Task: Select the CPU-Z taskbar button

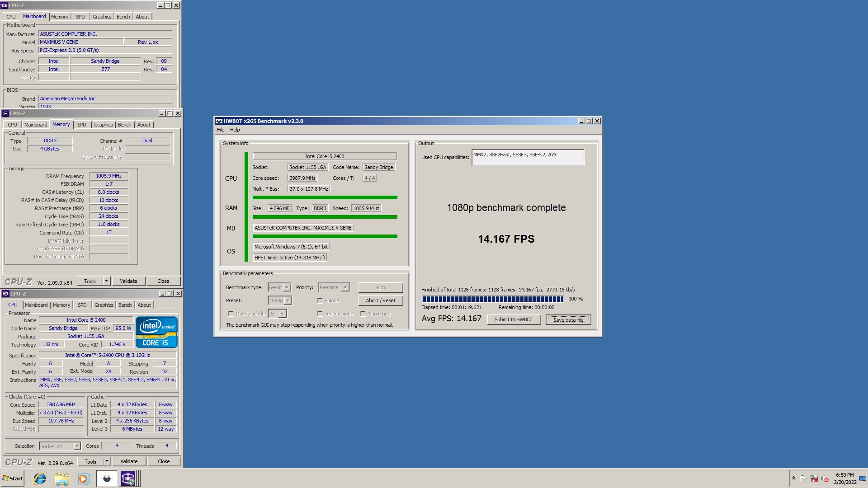Action: point(128,479)
